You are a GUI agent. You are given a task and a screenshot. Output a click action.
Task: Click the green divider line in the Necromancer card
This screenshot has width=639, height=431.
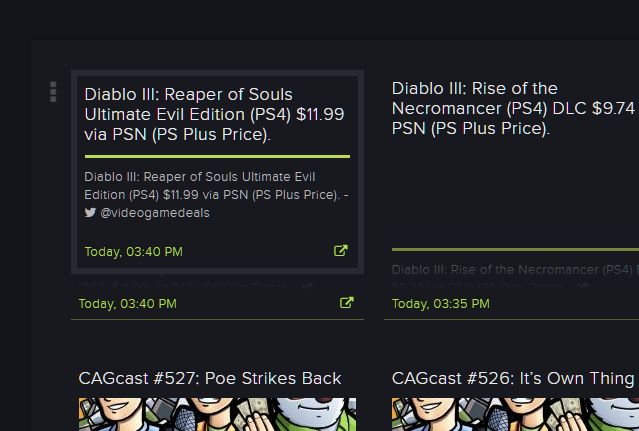tap(515, 249)
